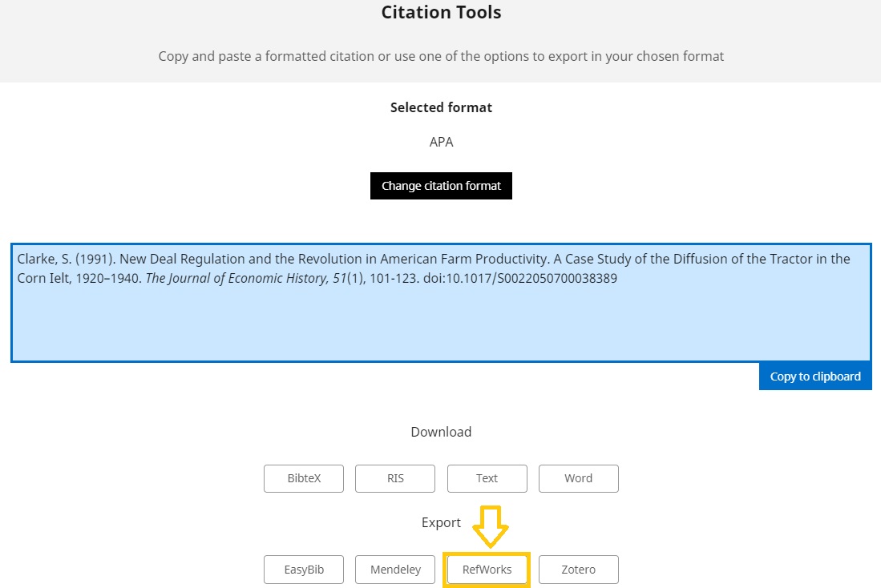Click the APA format label

tap(441, 142)
